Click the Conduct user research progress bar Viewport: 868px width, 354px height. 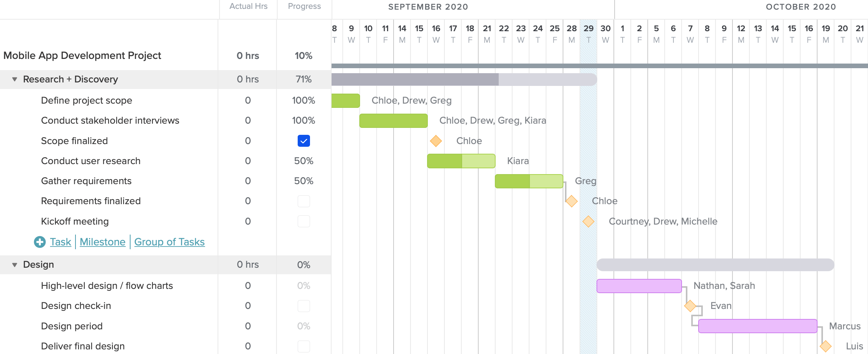click(461, 161)
